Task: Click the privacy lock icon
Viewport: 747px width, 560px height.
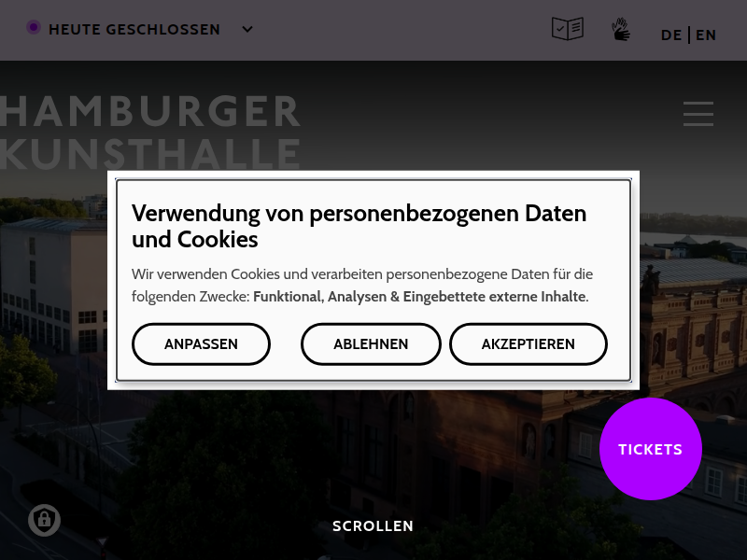Action: 44,520
